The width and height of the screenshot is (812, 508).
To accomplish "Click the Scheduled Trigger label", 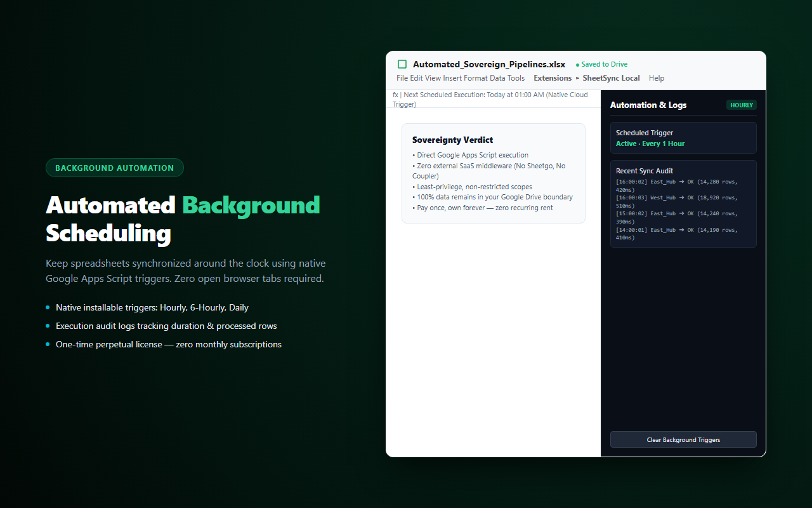I will point(645,133).
